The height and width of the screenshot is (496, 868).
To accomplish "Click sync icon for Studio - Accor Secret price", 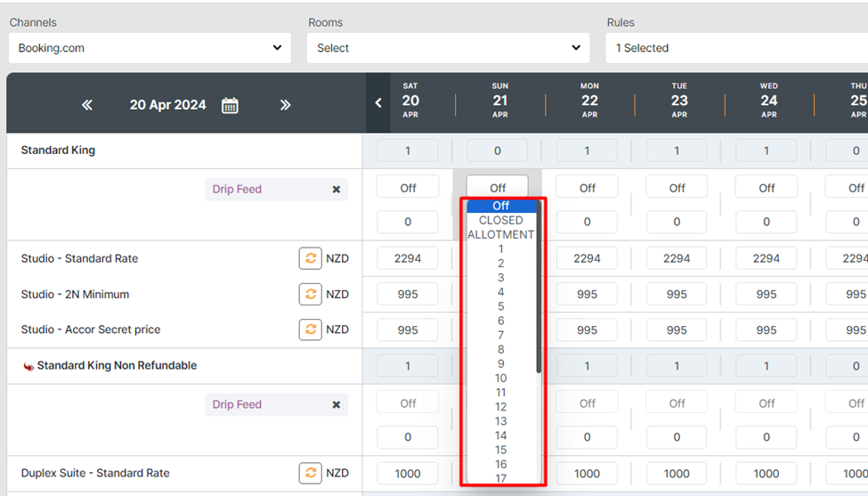I will point(310,329).
